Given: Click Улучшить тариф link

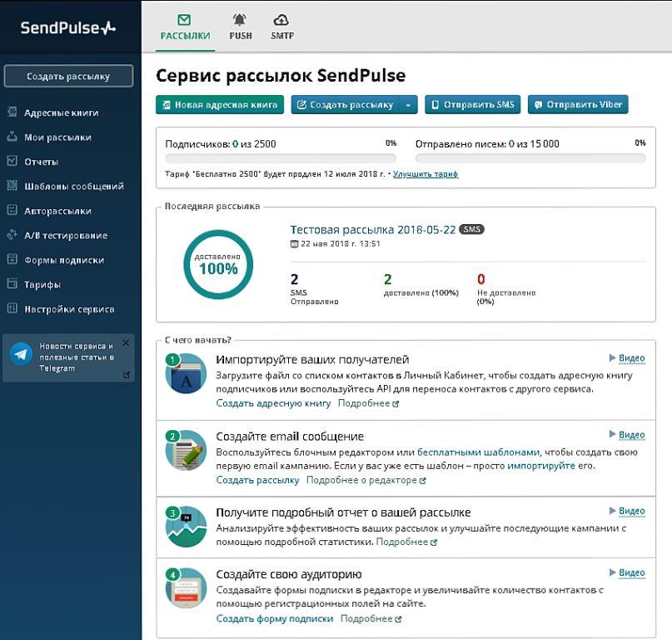Looking at the screenshot, I should [426, 174].
